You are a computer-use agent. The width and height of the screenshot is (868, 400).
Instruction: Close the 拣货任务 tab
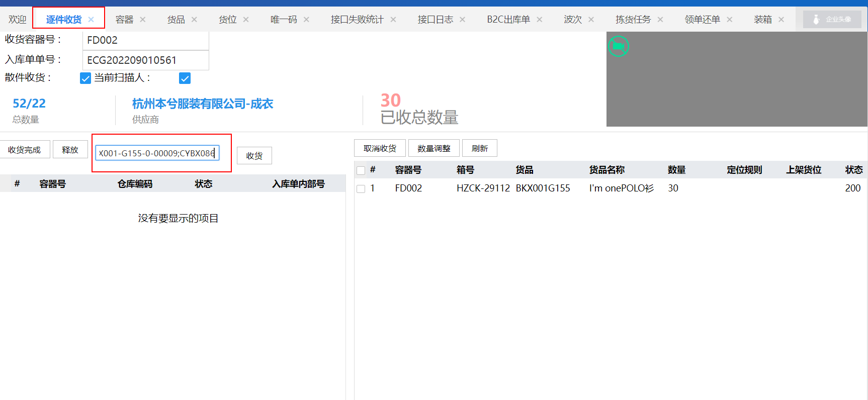pos(660,20)
